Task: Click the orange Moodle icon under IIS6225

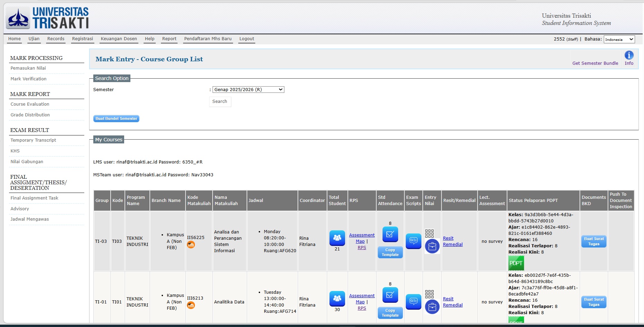Action: tap(191, 245)
